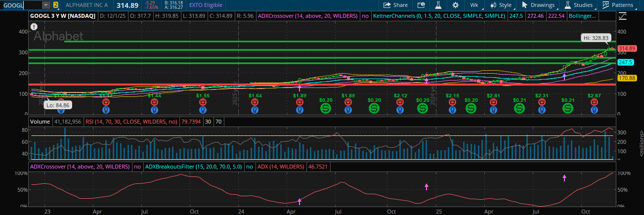Click the thick red horizontal price level line

(x=321, y=85)
